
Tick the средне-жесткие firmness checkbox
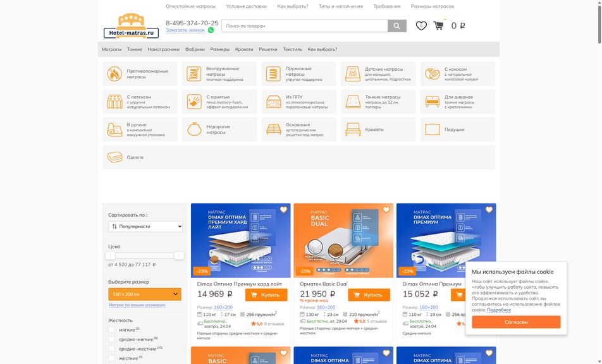coord(111,349)
